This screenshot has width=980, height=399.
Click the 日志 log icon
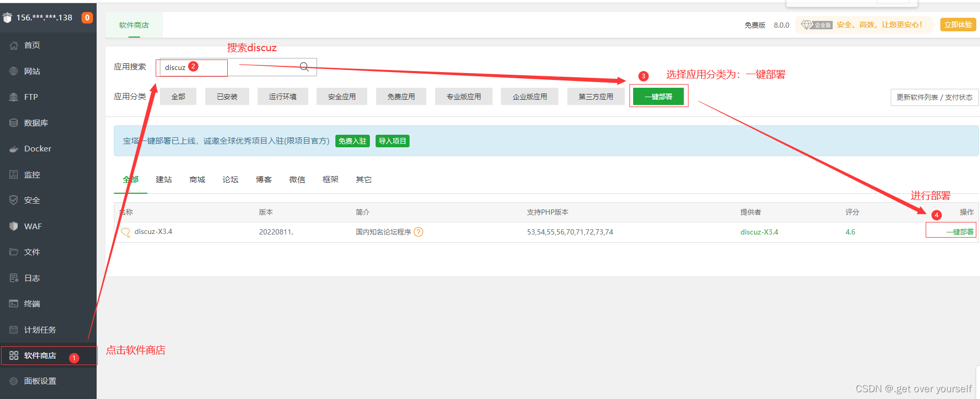point(14,278)
